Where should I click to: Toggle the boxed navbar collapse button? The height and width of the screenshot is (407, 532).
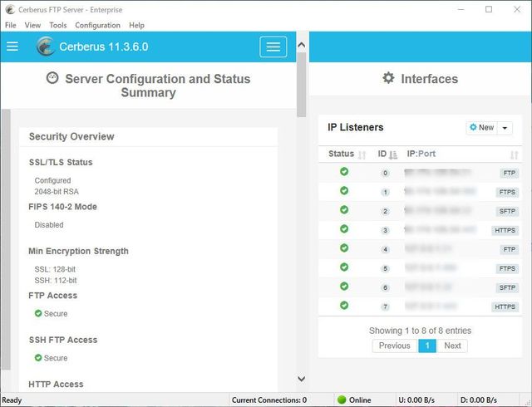[x=273, y=47]
